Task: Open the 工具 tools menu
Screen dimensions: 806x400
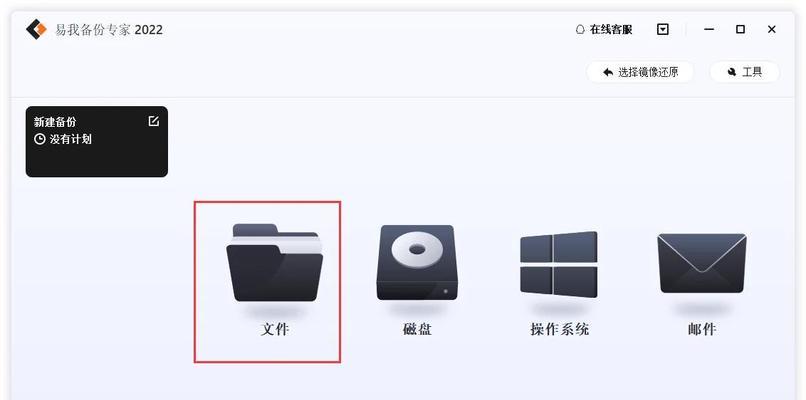Action: 745,72
